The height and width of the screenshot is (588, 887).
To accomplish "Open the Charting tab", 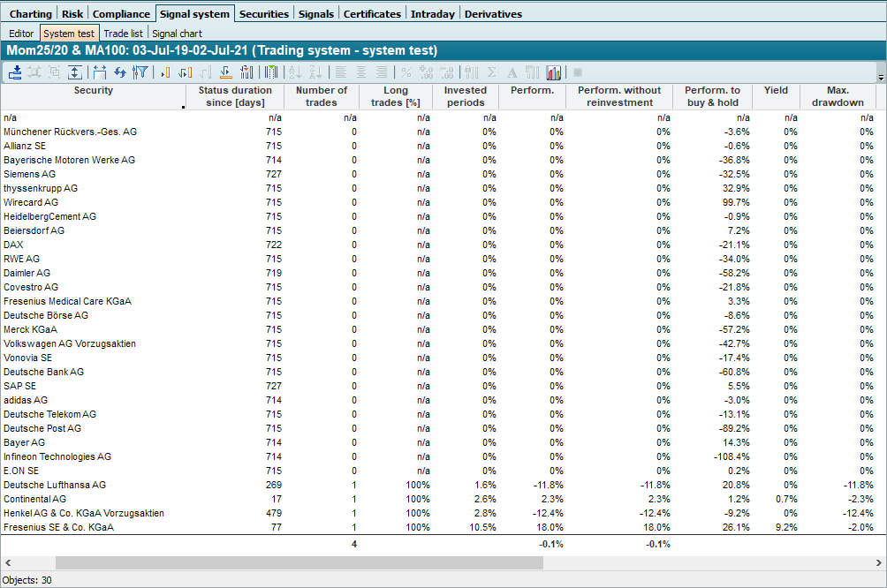I will coord(31,14).
